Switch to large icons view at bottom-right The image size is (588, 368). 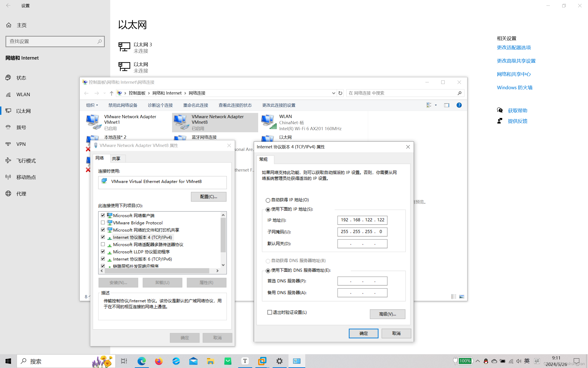click(462, 297)
